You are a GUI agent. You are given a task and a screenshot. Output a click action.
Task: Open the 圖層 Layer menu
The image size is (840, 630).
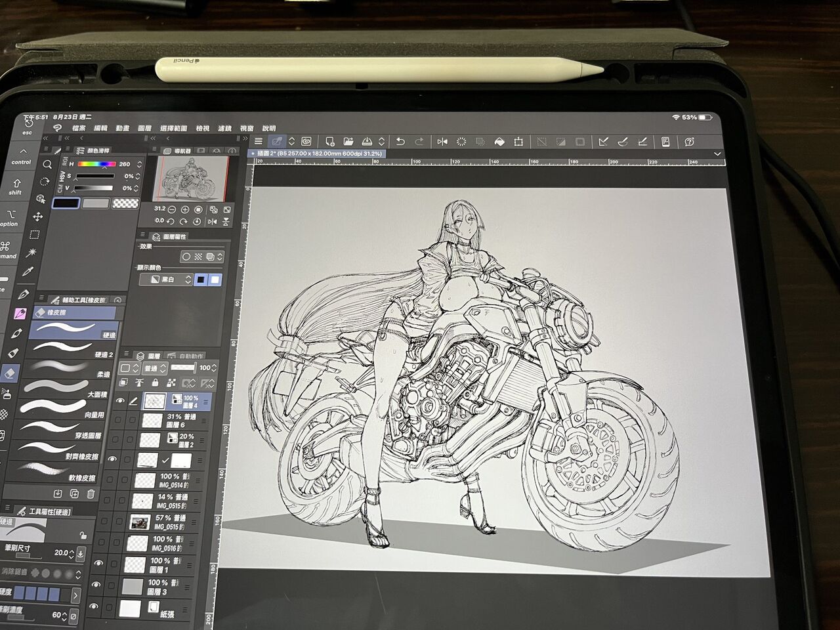pyautogui.click(x=144, y=129)
